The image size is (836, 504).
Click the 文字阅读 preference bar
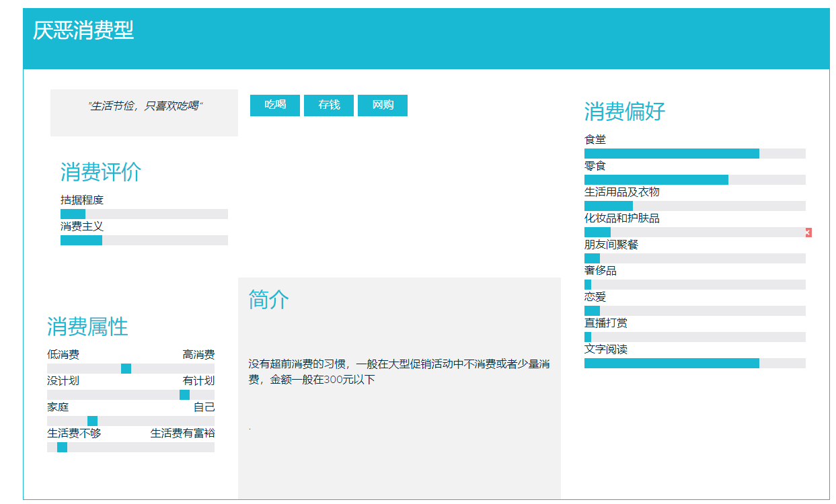[x=694, y=364]
